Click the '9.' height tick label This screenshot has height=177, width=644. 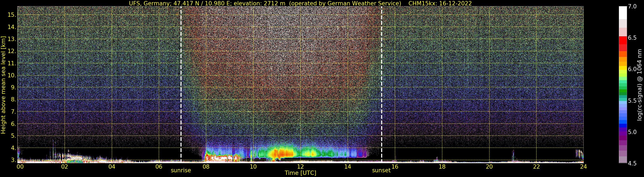(13, 87)
